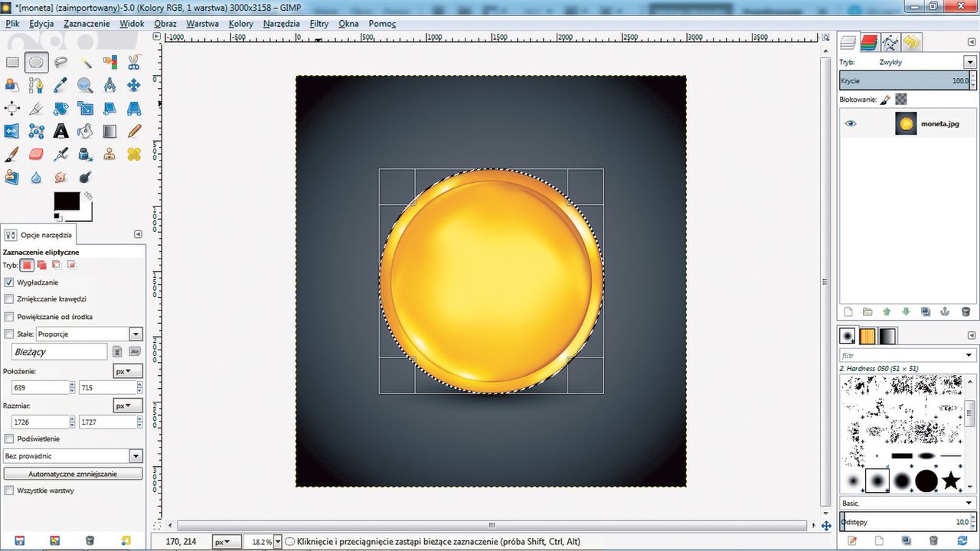Select the Heal tool
Screen dimensions: 980x551
coord(134,154)
